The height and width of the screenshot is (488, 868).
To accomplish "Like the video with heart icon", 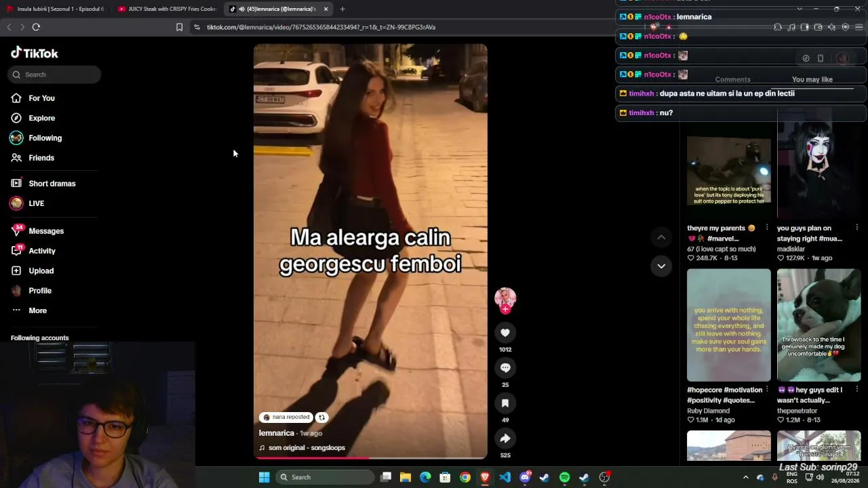I will 505,332.
